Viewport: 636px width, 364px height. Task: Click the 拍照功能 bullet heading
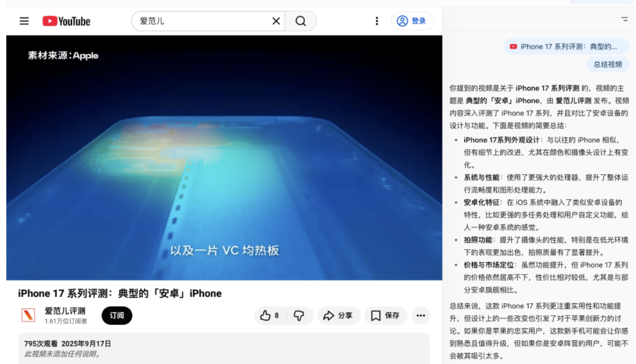478,240
